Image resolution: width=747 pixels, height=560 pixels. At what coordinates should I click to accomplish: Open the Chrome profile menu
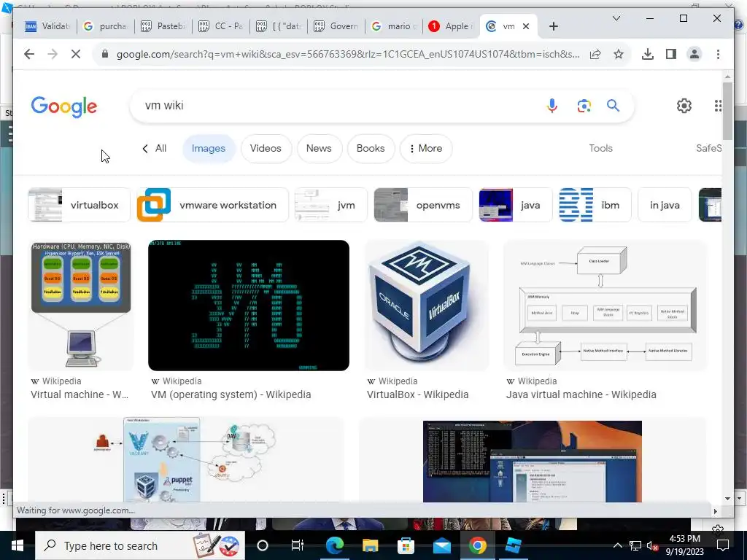point(694,54)
